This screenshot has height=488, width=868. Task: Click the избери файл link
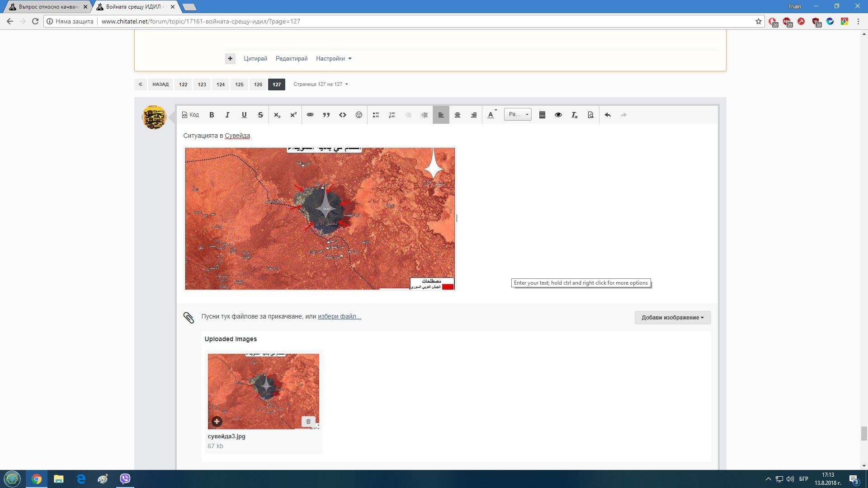[339, 316]
